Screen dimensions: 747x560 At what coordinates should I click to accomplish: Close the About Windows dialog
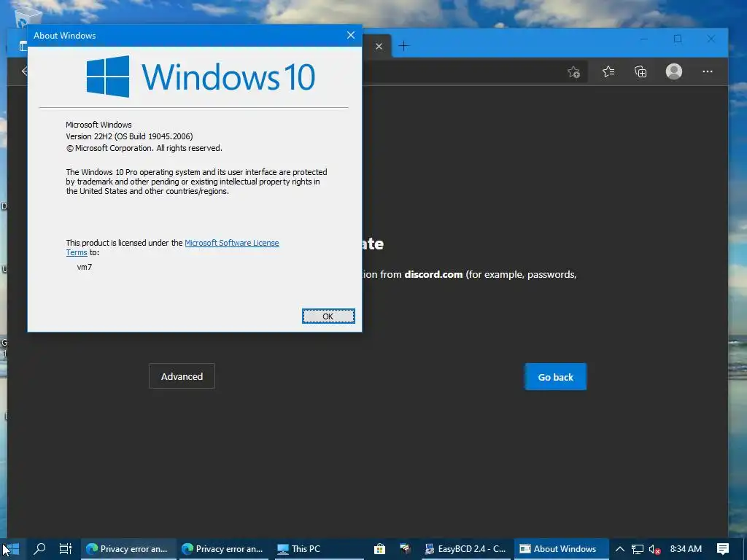coord(351,35)
